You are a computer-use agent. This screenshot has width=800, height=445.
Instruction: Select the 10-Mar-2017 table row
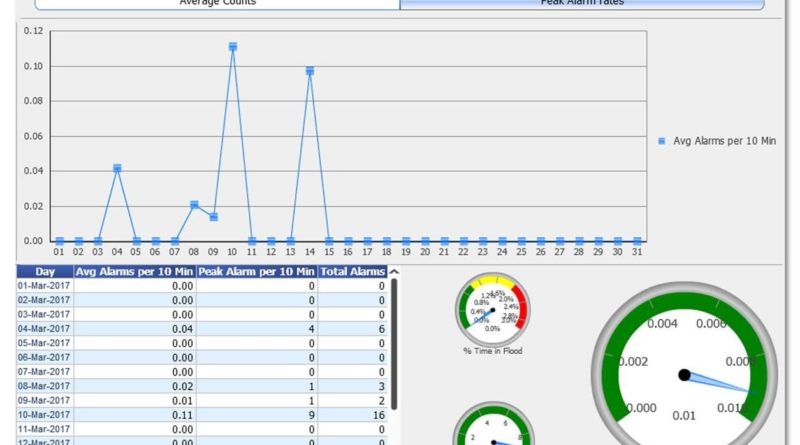click(x=200, y=412)
